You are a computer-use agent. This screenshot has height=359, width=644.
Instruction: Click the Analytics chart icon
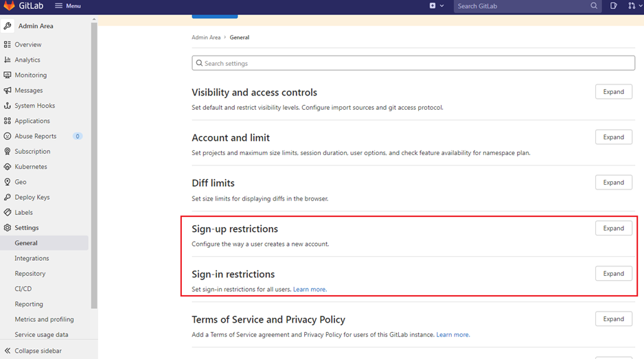pos(8,60)
